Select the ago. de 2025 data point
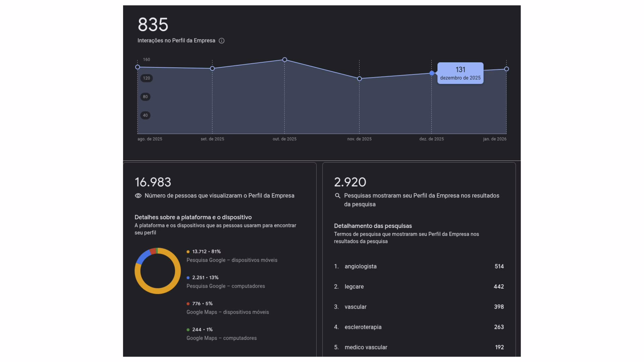 pos(138,67)
